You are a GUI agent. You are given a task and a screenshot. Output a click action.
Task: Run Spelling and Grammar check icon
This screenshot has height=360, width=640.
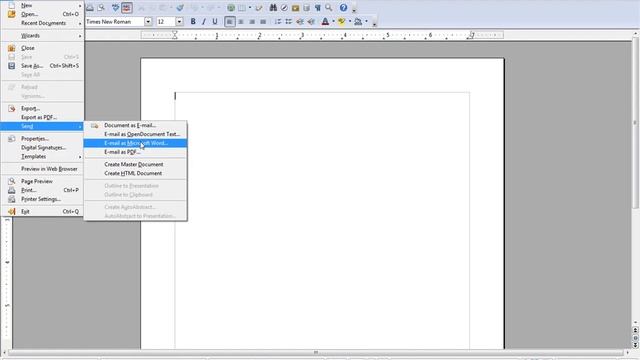coord(116,8)
